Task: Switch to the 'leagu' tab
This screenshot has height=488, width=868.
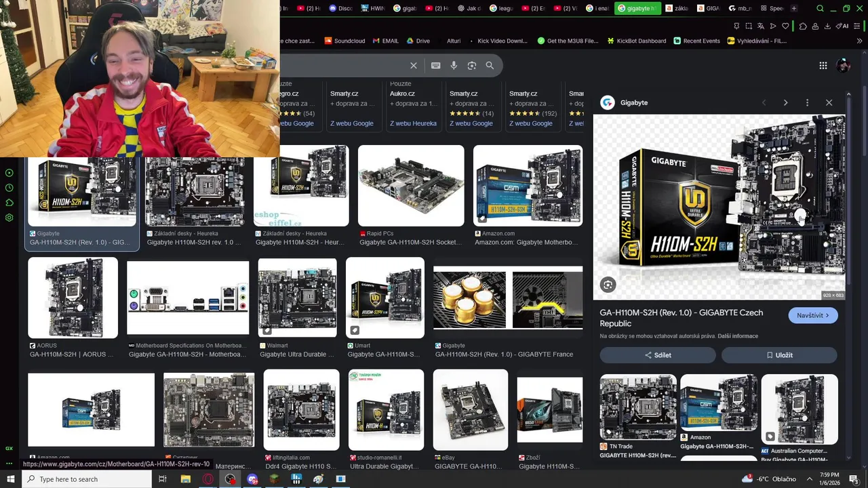Action: 501,8
